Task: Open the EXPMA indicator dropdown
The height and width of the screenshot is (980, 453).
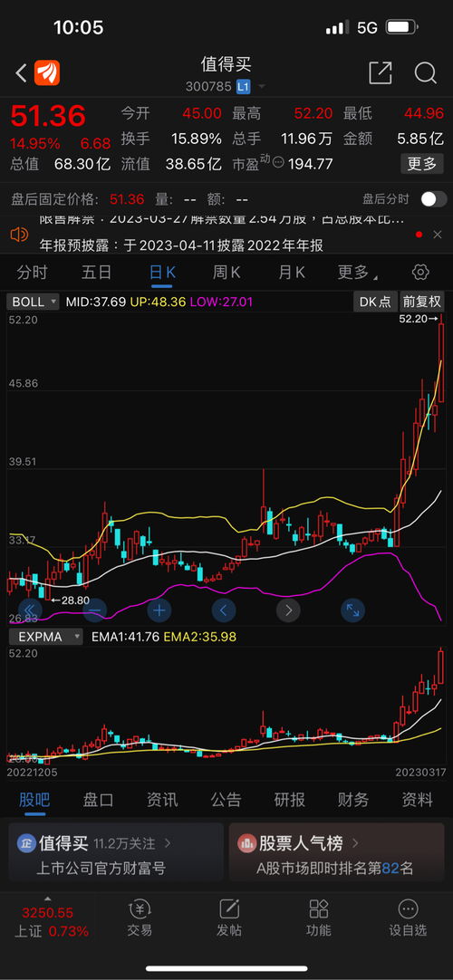Action: pyautogui.click(x=45, y=637)
